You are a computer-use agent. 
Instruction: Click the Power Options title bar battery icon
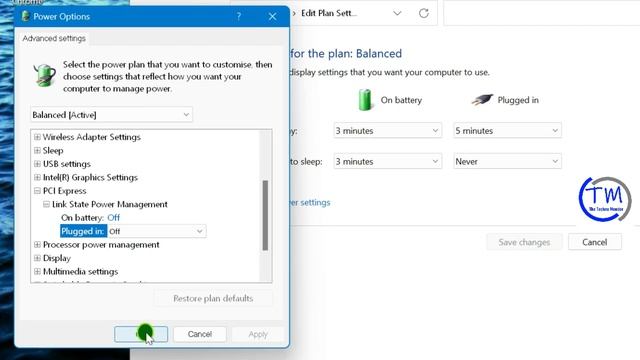25,16
